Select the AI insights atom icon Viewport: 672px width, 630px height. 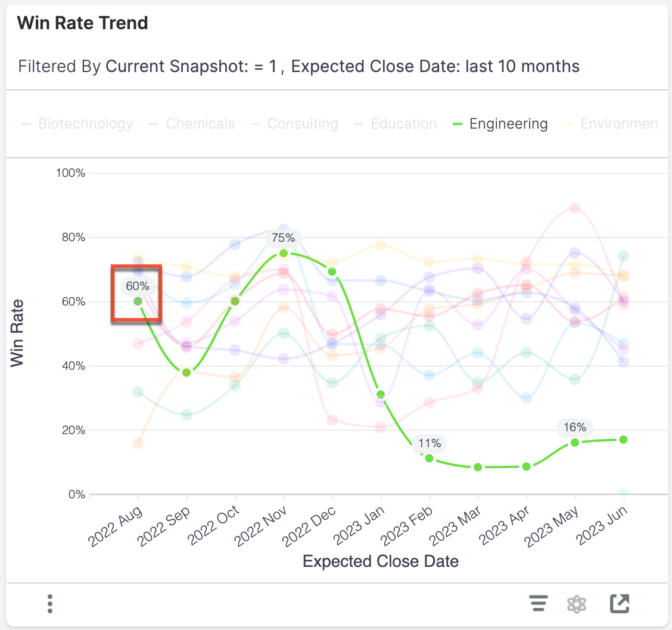(577, 603)
